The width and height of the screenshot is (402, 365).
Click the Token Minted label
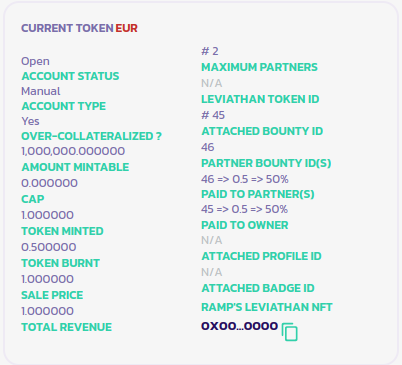[62, 231]
